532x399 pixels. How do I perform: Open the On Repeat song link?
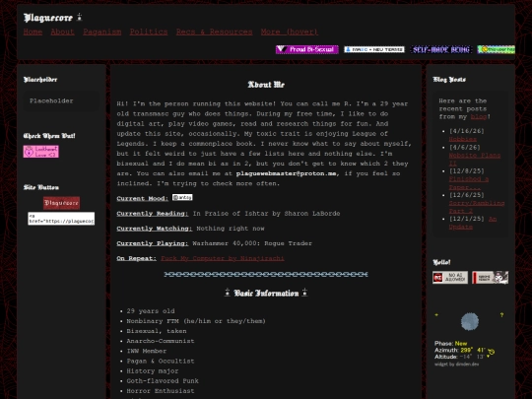[x=223, y=258]
